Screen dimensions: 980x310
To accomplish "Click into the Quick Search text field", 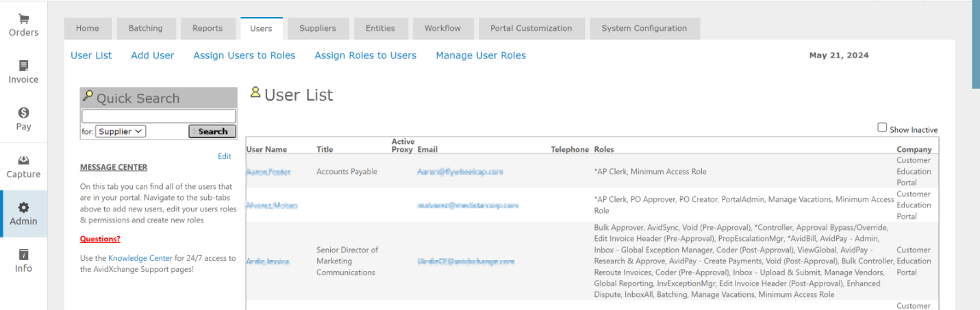I will [158, 116].
